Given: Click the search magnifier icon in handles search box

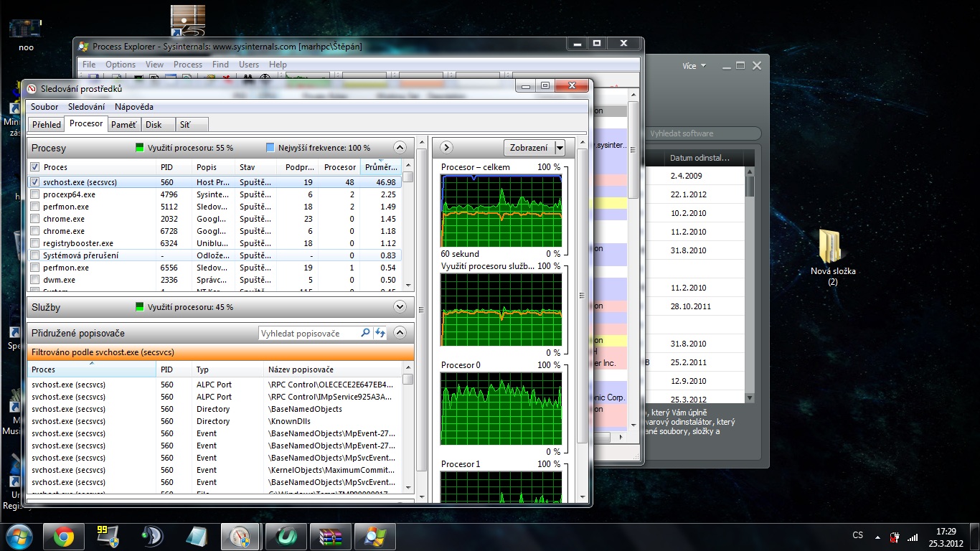Looking at the screenshot, I should (x=365, y=333).
